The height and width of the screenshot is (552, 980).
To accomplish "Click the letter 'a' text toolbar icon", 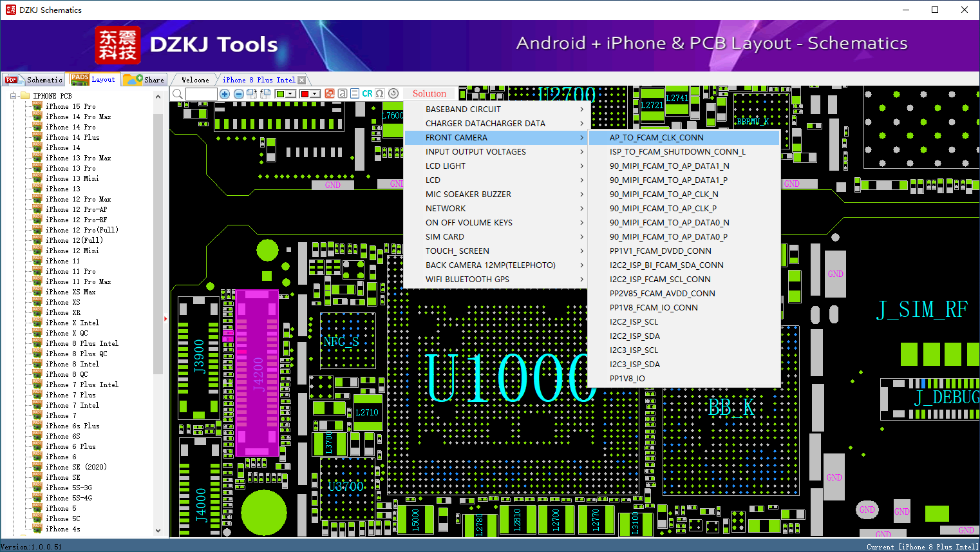I will [x=343, y=94].
